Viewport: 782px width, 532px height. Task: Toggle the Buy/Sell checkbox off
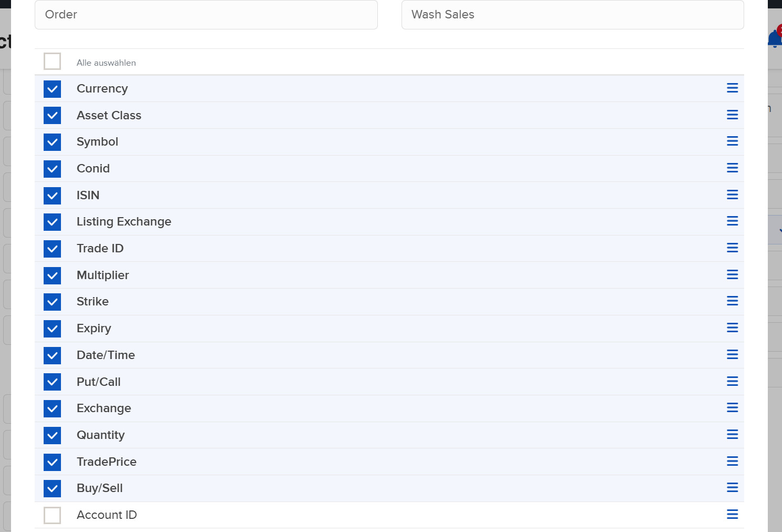coord(53,488)
